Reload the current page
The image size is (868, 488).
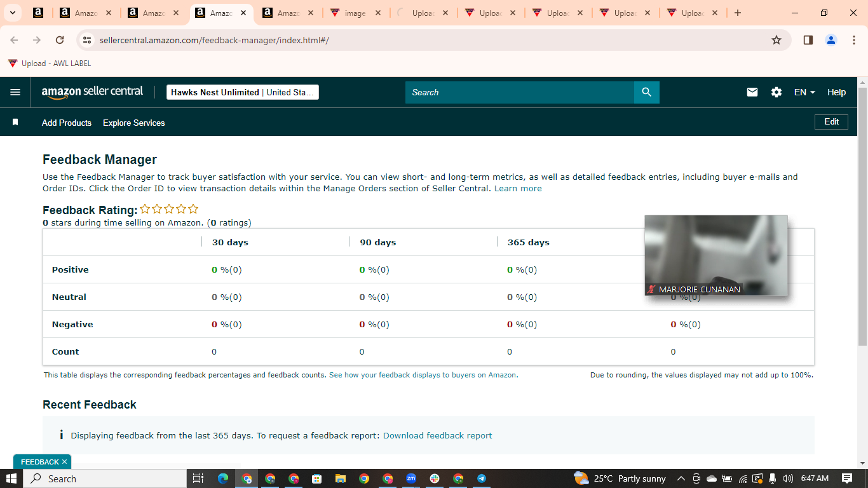click(x=60, y=40)
